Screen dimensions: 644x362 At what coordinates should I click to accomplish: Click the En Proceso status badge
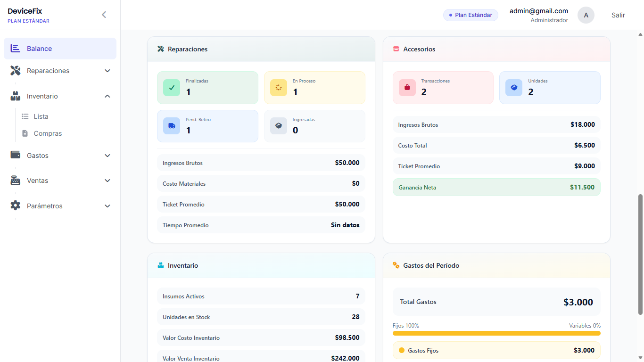[x=314, y=87]
